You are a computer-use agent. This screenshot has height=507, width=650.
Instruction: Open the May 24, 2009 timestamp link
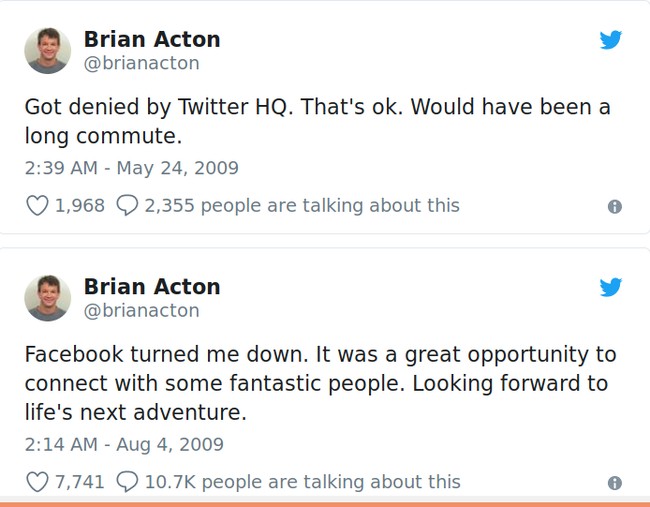[x=131, y=168]
